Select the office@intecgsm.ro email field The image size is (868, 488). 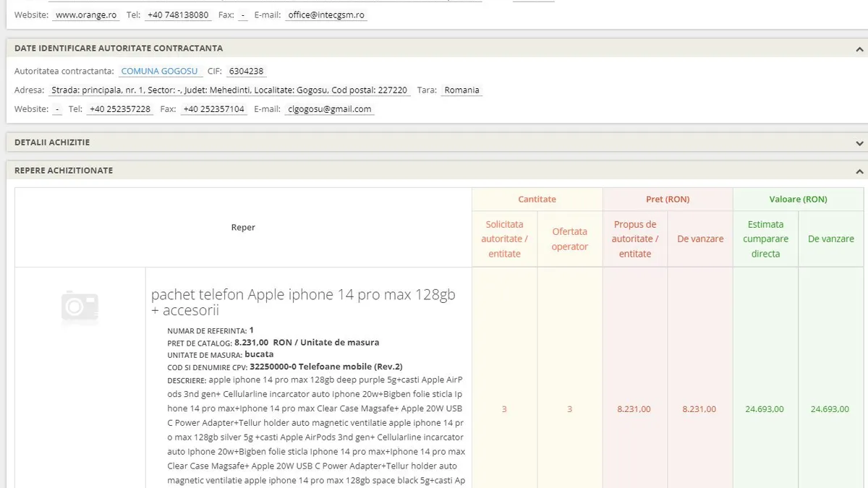click(x=326, y=14)
